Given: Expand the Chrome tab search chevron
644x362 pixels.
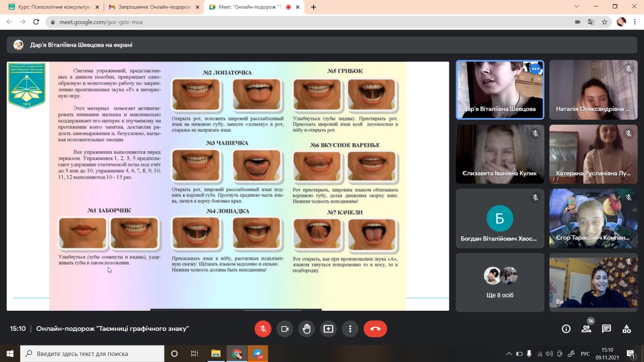Looking at the screenshot, I should tap(577, 7).
